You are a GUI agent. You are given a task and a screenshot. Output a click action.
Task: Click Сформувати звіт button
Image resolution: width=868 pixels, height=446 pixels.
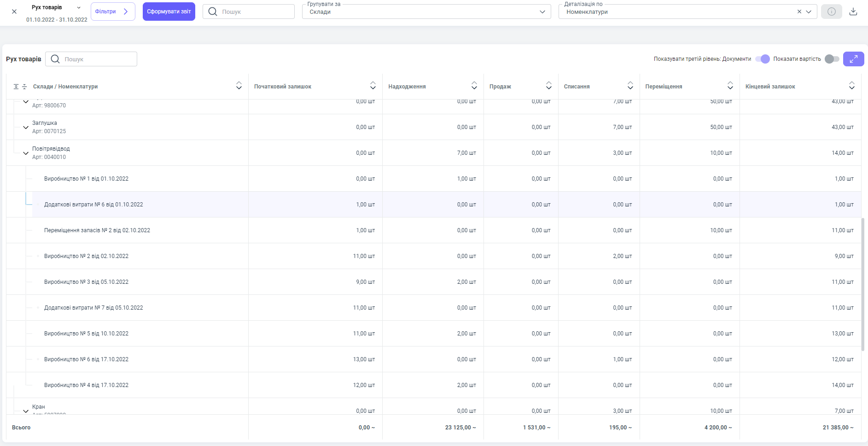click(x=169, y=12)
